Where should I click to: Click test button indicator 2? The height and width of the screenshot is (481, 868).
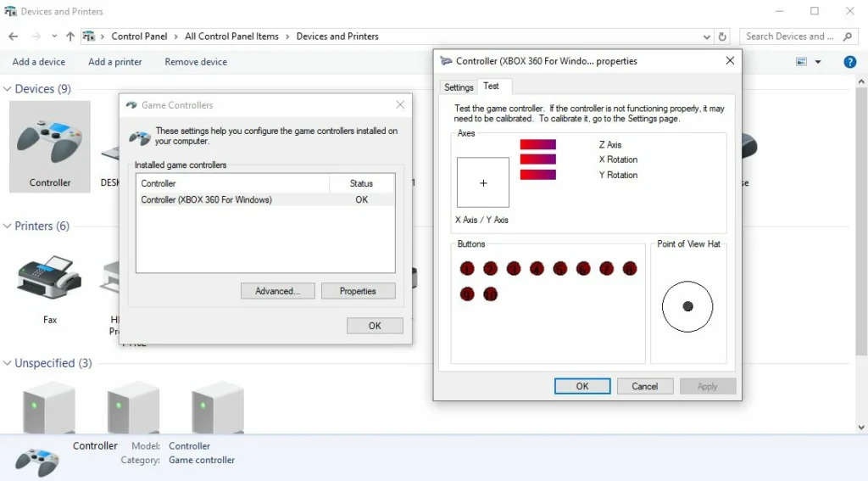[x=490, y=269]
